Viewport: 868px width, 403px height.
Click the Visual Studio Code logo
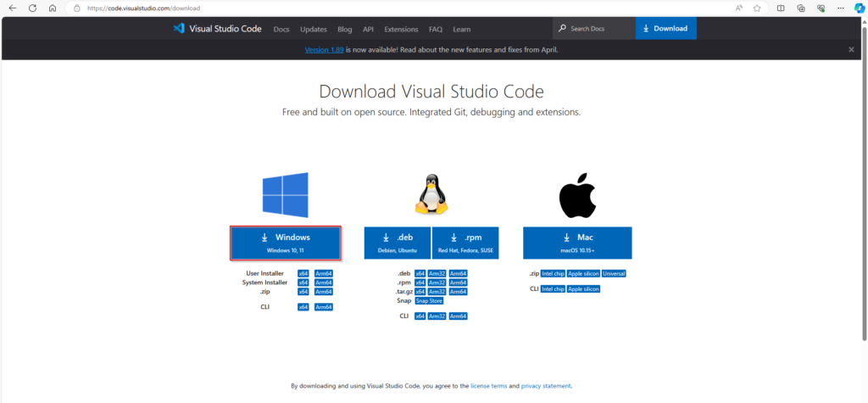217,29
